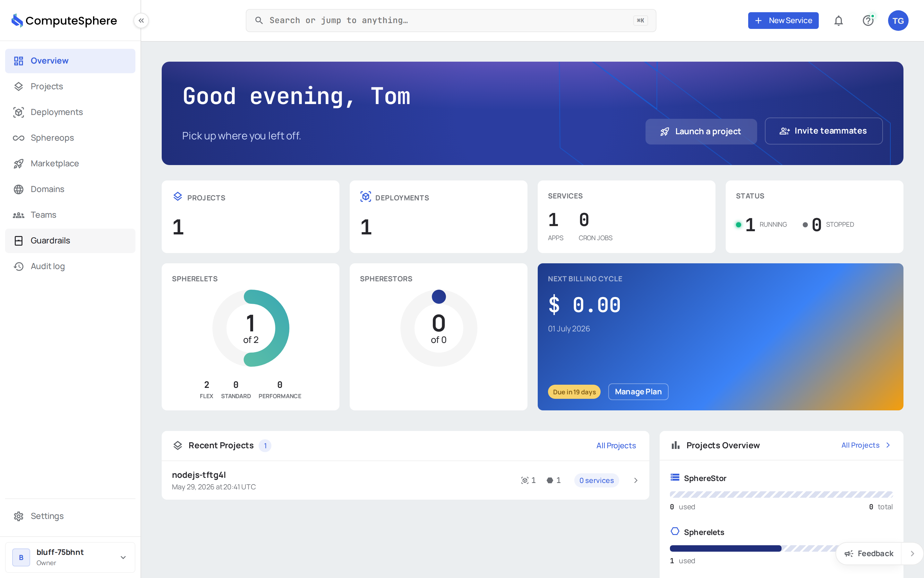Click the Feedback button

(868, 554)
